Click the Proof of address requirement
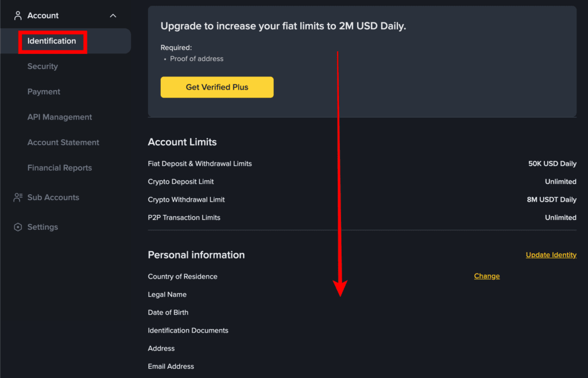 [196, 59]
